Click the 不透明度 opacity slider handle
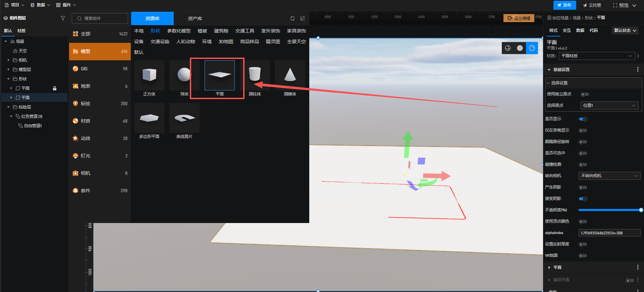 click(x=641, y=210)
